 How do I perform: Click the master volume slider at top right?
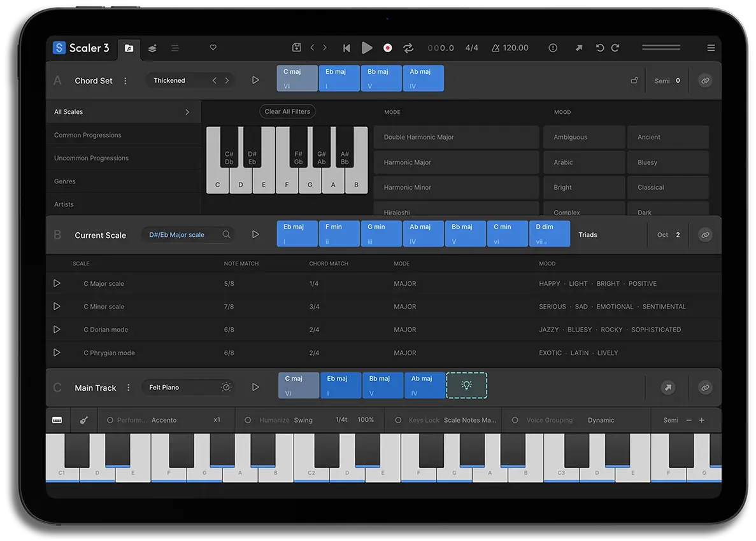click(660, 48)
